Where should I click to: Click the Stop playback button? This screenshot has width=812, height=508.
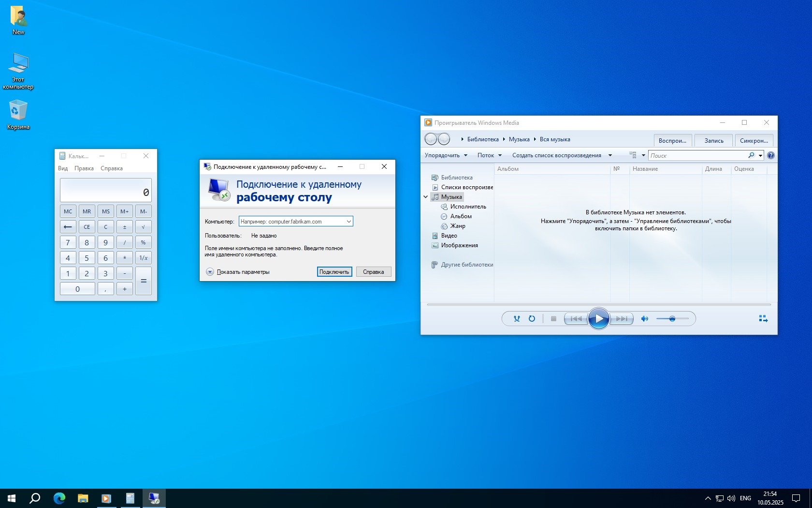(553, 319)
